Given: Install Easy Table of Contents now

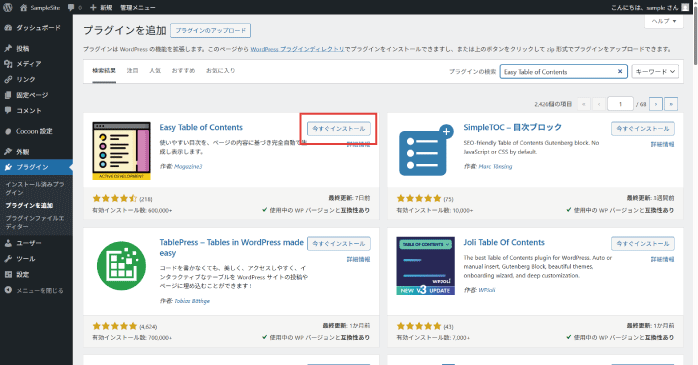Looking at the screenshot, I should 339,129.
